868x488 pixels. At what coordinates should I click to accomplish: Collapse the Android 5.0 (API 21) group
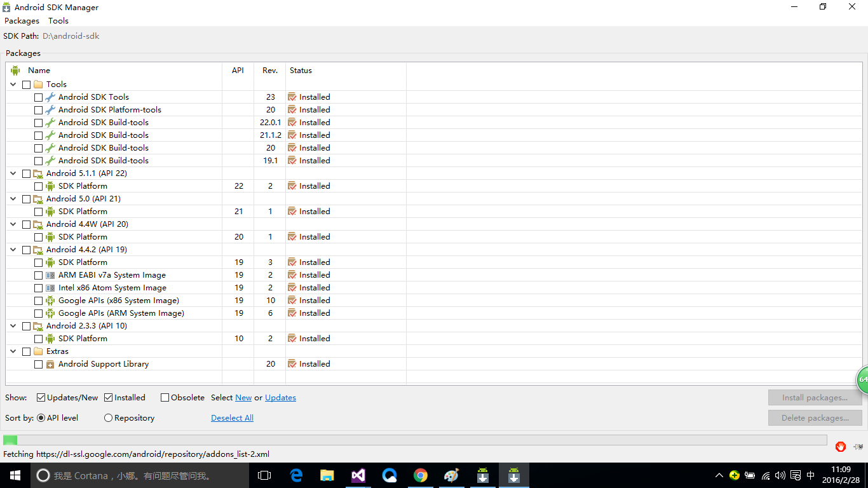[x=13, y=199]
